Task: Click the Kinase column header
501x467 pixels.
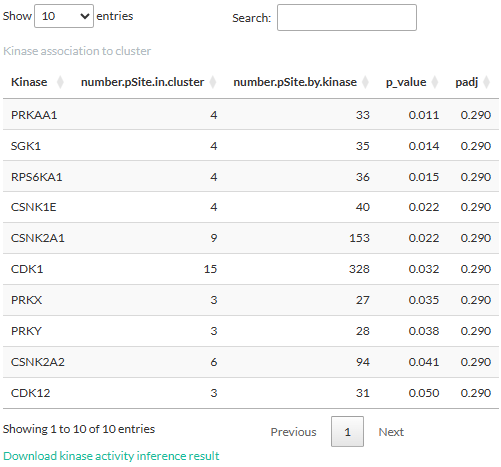Action: pyautogui.click(x=29, y=82)
